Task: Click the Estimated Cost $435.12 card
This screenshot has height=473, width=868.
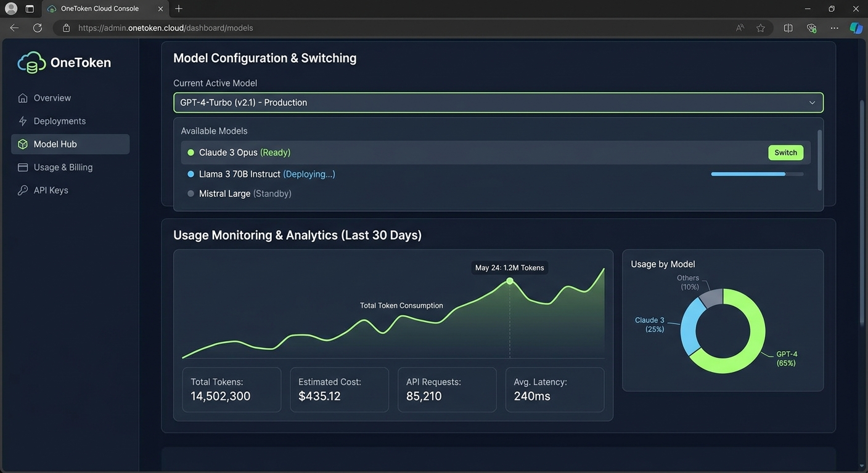Action: point(340,390)
